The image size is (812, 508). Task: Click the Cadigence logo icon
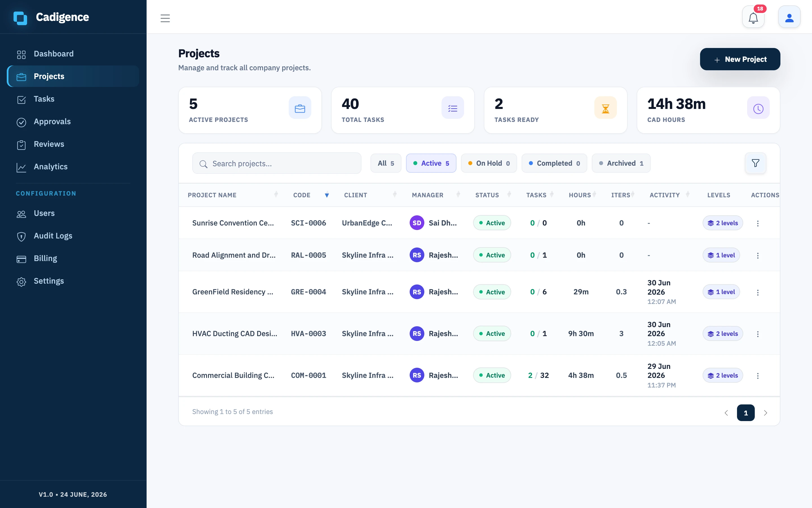[x=20, y=18]
